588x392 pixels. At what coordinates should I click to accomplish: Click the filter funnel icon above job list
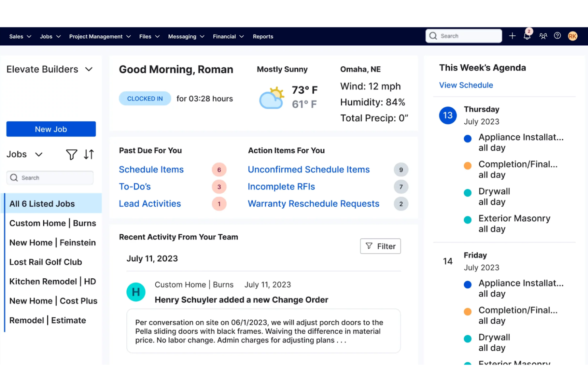[71, 154]
